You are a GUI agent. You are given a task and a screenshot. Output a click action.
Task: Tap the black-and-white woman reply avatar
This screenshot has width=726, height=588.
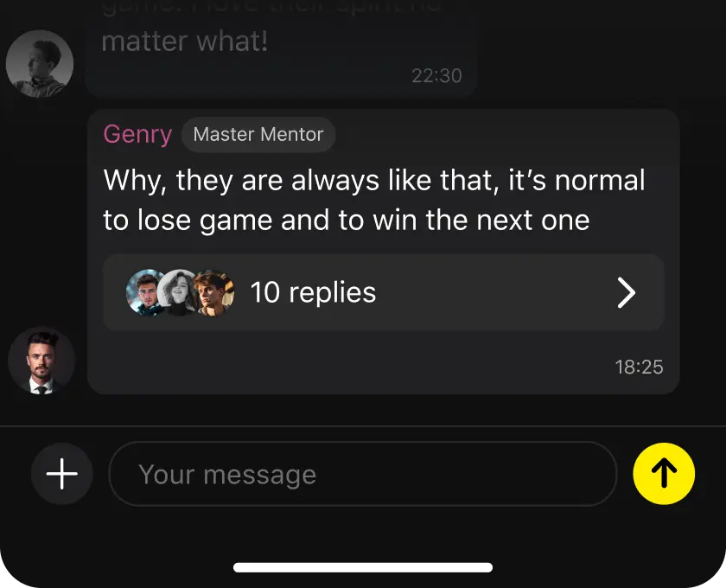tap(179, 292)
